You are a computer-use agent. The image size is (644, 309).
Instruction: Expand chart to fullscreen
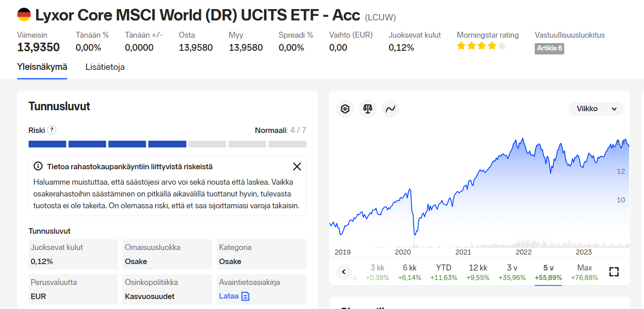(x=614, y=272)
